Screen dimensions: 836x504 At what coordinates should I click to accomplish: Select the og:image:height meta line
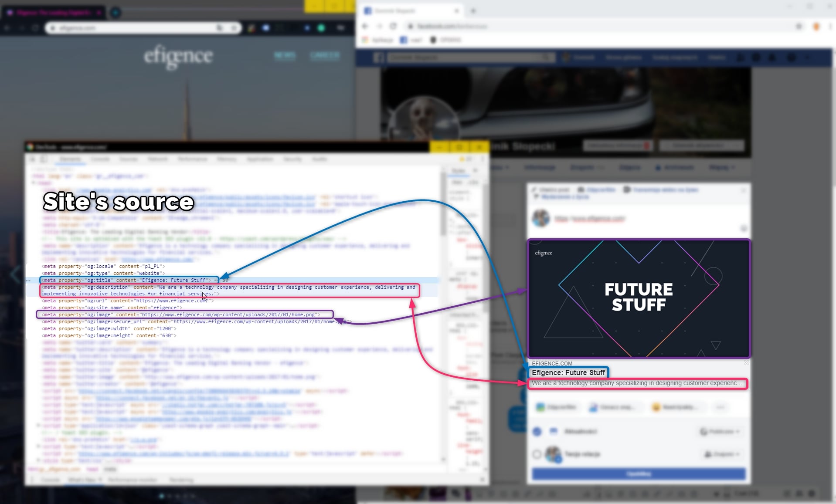tap(109, 335)
